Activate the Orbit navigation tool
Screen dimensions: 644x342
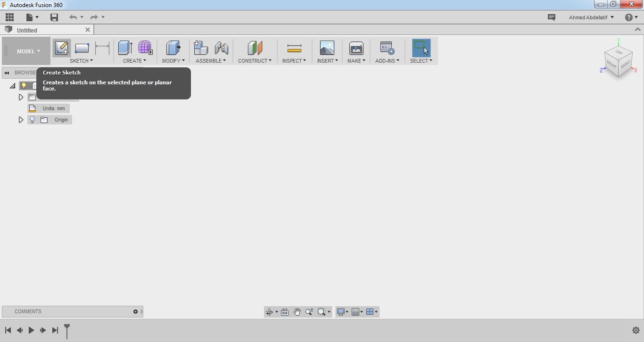[269, 311]
